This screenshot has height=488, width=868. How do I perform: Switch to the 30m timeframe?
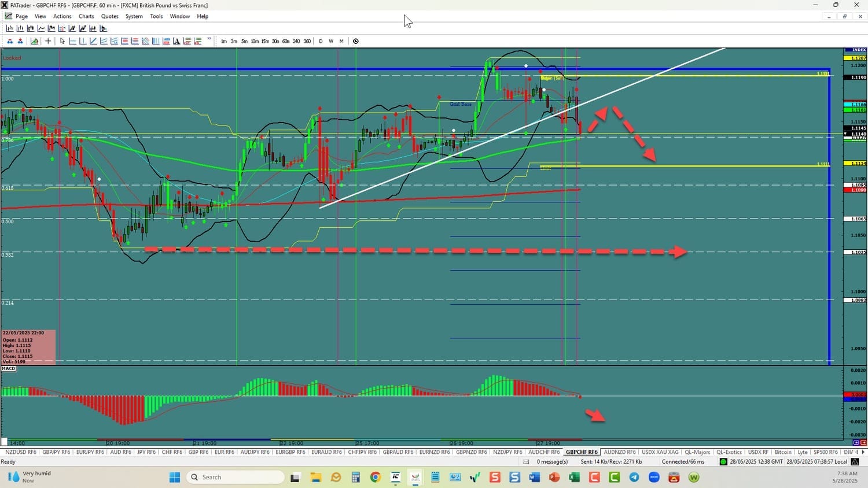tap(275, 41)
